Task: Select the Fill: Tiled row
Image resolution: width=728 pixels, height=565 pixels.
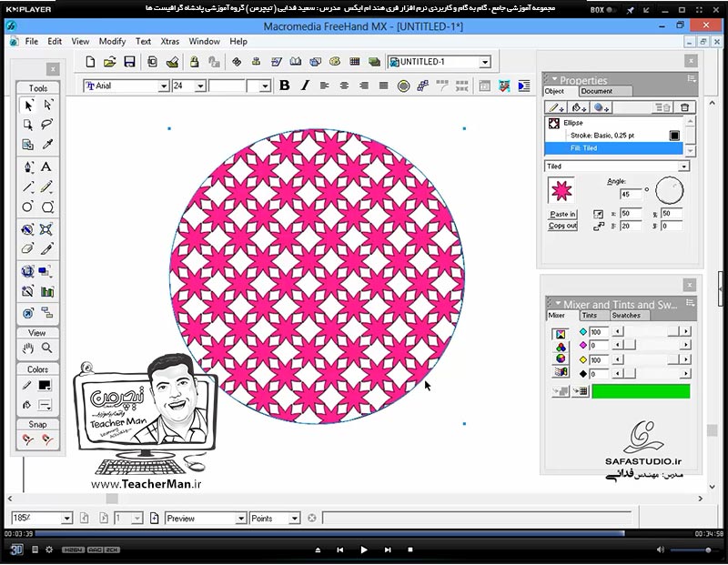Action: (613, 148)
